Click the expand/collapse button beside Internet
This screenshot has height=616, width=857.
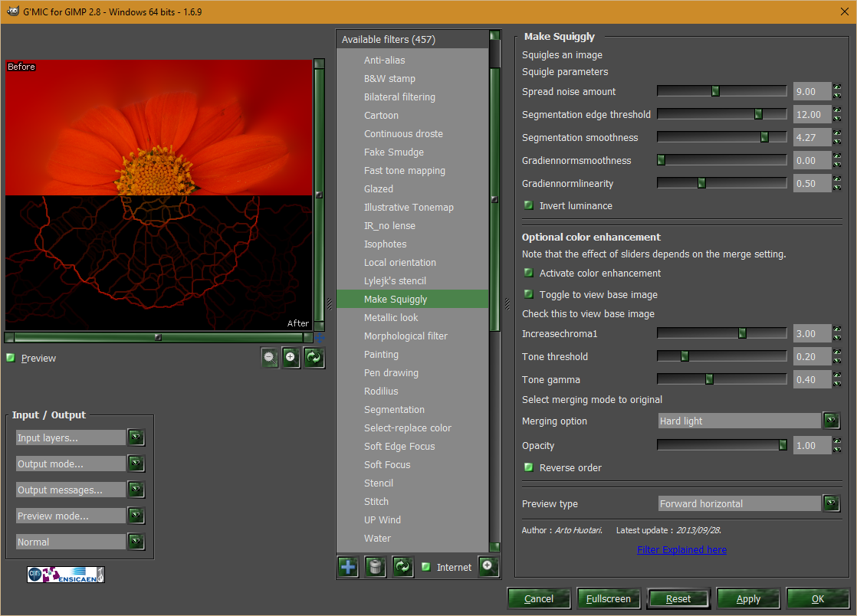tap(488, 566)
